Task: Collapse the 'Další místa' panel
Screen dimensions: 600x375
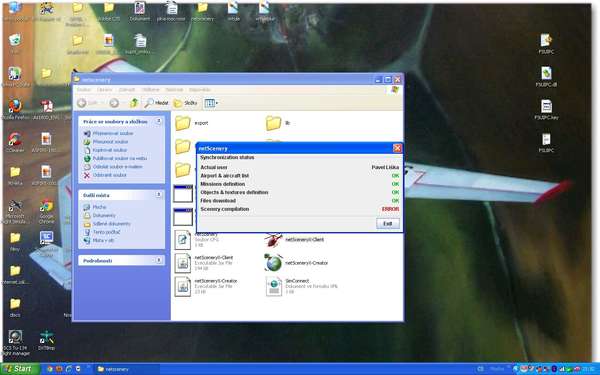Action: pyautogui.click(x=159, y=195)
